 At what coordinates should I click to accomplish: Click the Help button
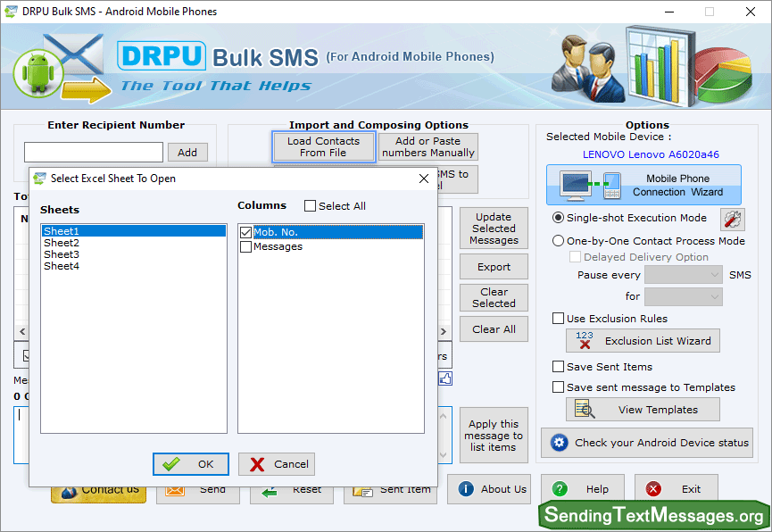click(x=583, y=489)
